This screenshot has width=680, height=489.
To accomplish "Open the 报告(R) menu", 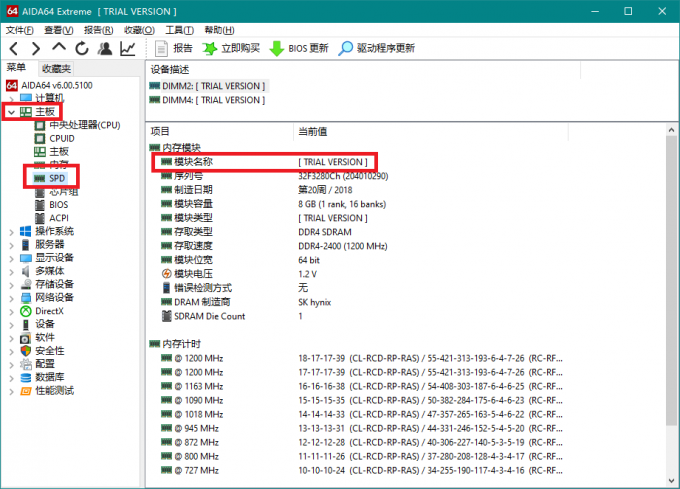I will [98, 30].
